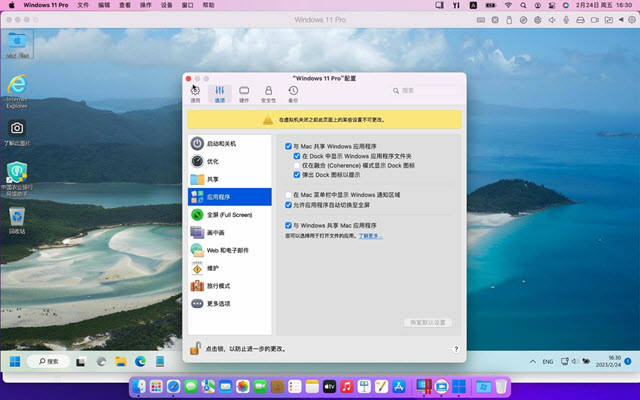Select the 选项 (Options) toolbar tab
The width and height of the screenshot is (640, 400).
click(x=220, y=94)
